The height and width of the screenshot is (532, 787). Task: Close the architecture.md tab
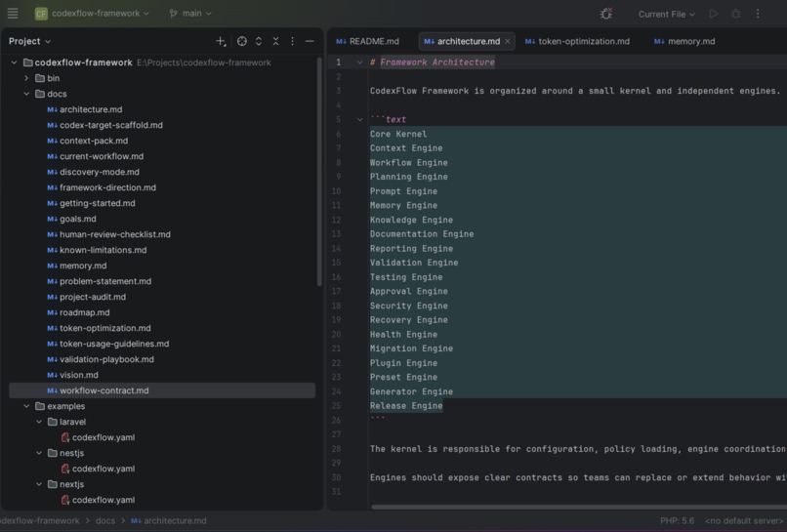508,41
